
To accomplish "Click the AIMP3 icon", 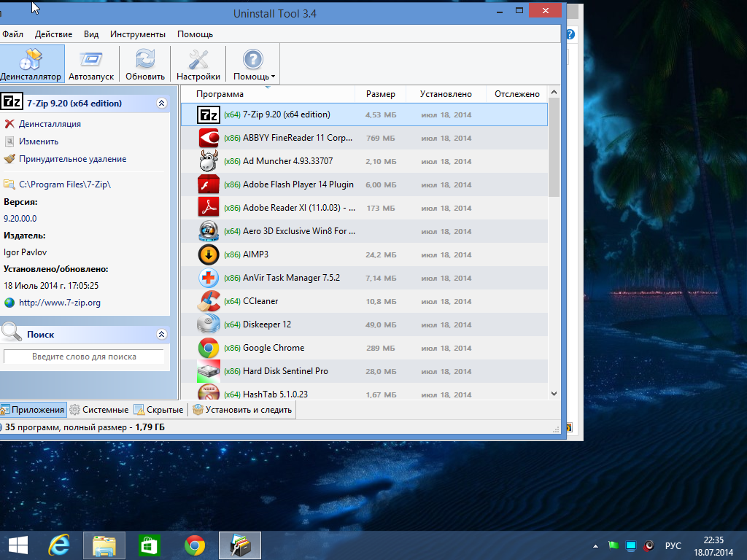I will 208,254.
